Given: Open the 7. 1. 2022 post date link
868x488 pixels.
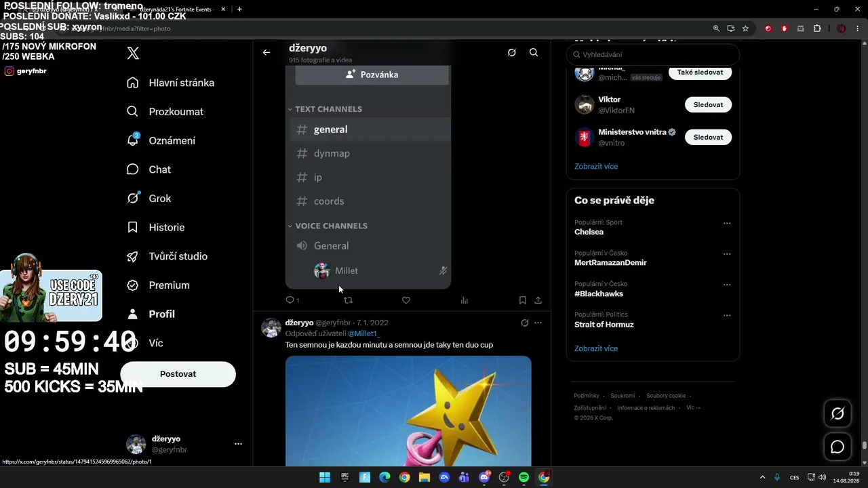Looking at the screenshot, I should click(x=372, y=323).
